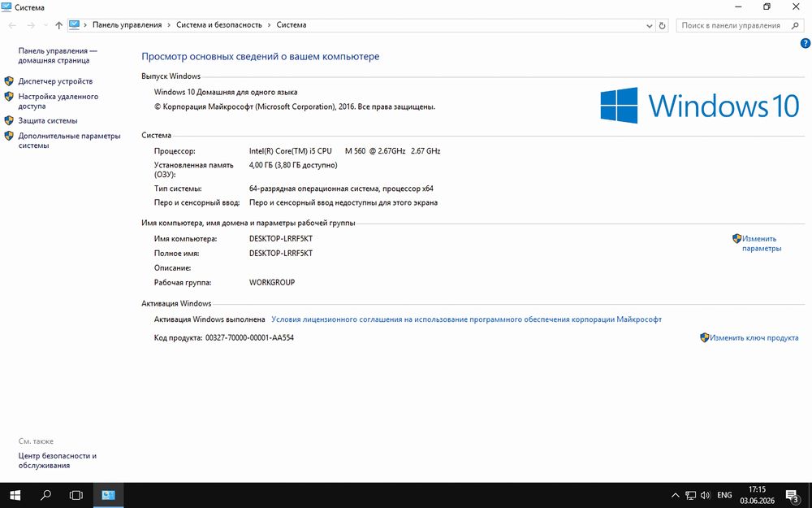Click the computer icon in address bar
Viewport: 812px width, 508px height.
75,24
